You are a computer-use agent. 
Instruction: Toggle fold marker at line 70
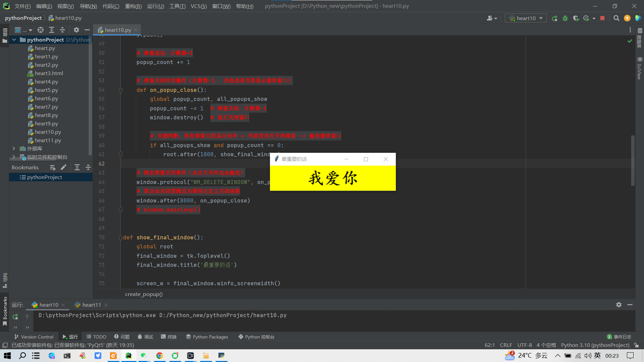120,238
